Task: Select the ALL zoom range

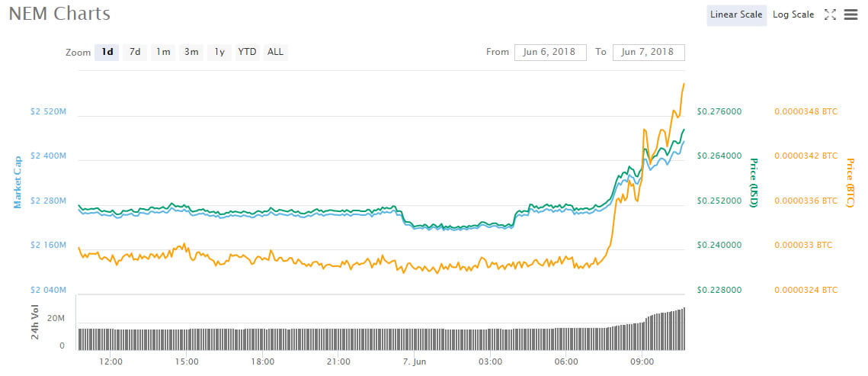Action: click(x=275, y=52)
